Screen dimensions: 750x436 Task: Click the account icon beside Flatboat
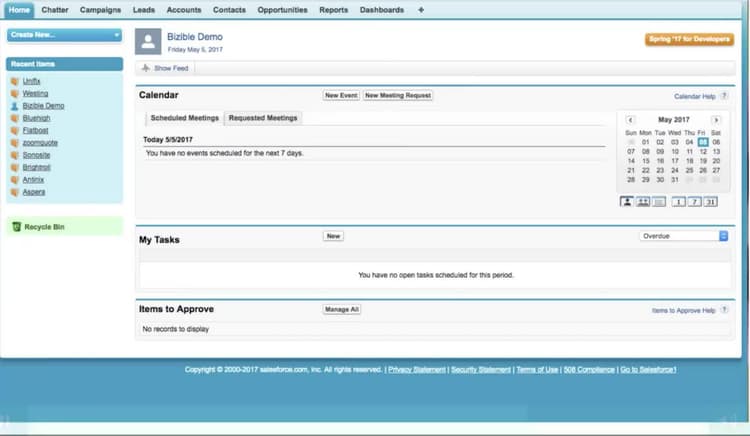[x=15, y=131]
